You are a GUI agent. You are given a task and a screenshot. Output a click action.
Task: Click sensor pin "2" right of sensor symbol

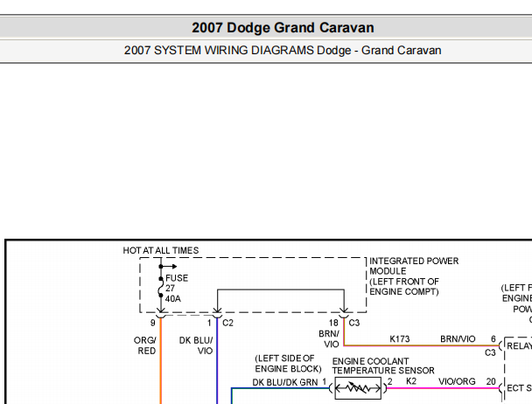click(390, 381)
